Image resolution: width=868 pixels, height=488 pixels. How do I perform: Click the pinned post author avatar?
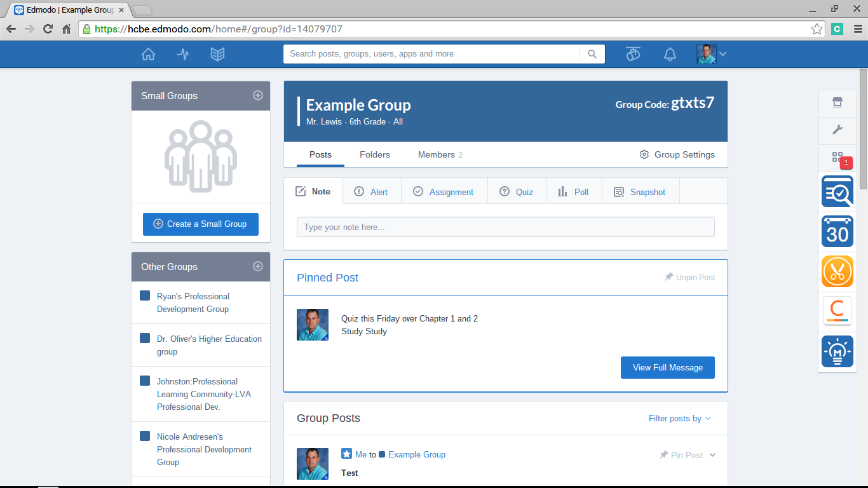(313, 325)
